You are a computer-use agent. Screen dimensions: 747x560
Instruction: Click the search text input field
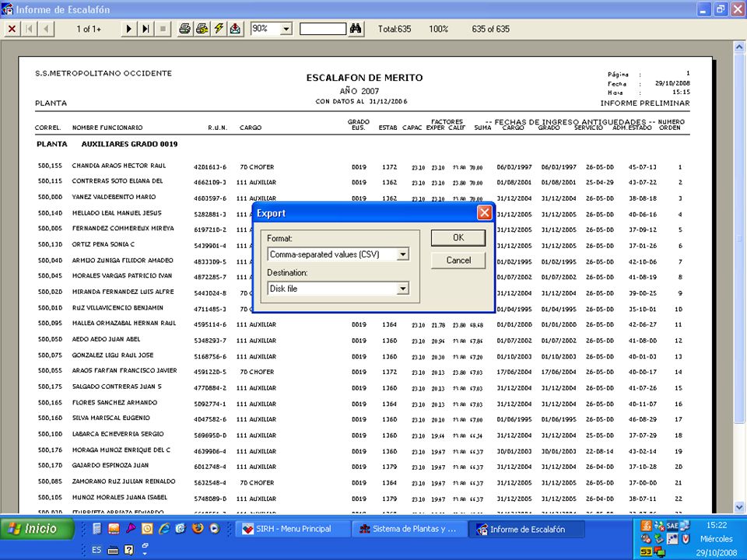[x=322, y=29]
